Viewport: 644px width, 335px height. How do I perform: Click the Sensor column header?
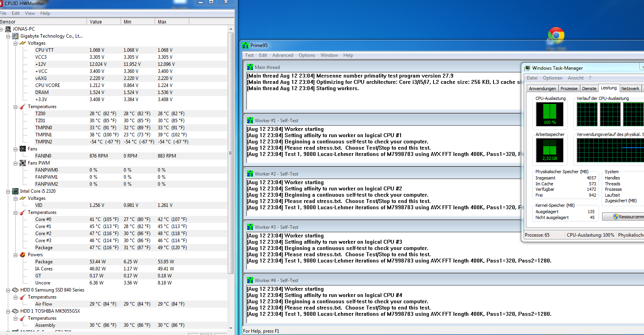tap(43, 22)
